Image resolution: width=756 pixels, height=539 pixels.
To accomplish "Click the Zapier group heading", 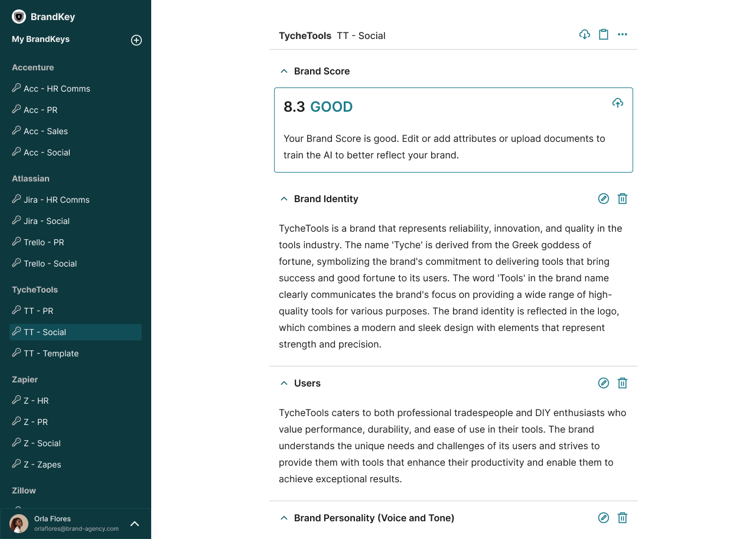I will pos(25,379).
